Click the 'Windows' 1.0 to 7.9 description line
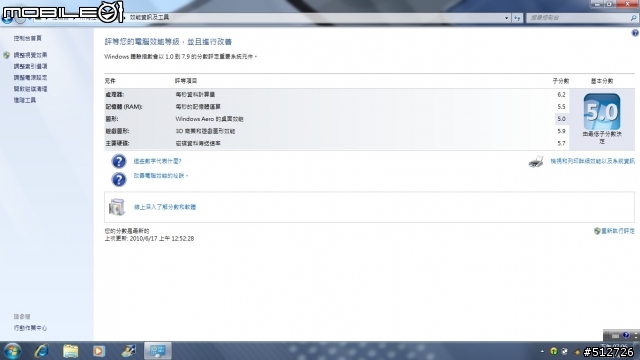This screenshot has width=640, height=360. point(181,57)
